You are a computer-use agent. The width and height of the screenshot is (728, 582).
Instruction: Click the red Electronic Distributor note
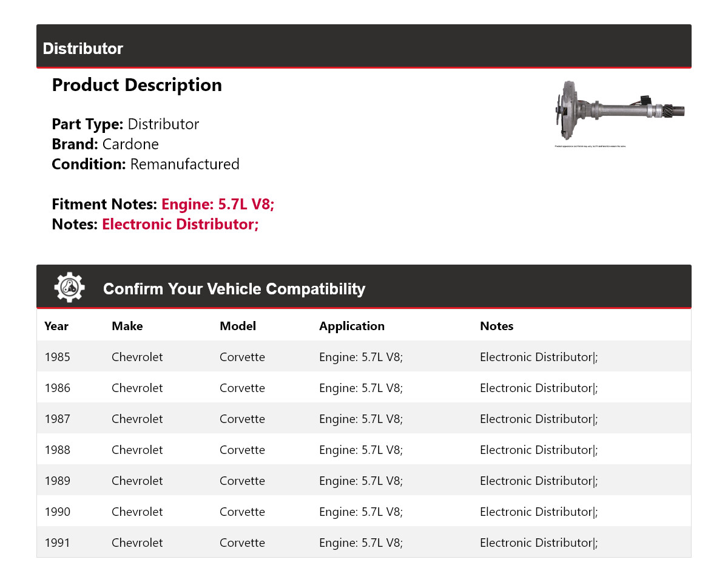180,225
